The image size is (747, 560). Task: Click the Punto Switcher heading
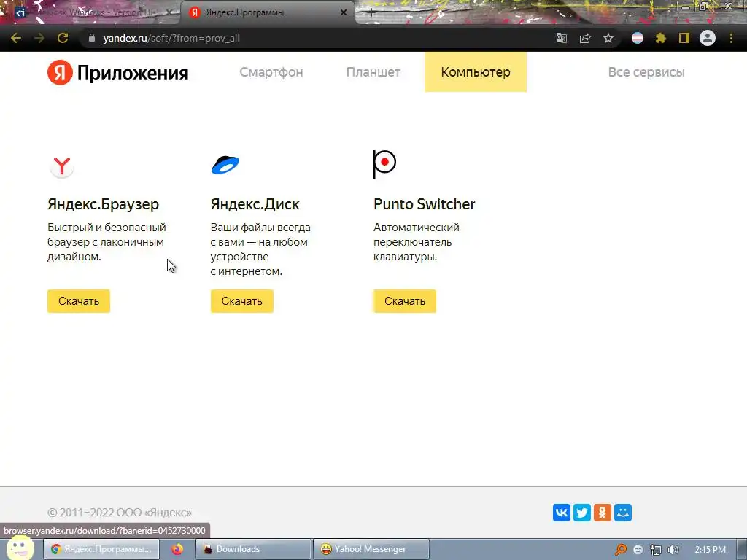[424, 204]
